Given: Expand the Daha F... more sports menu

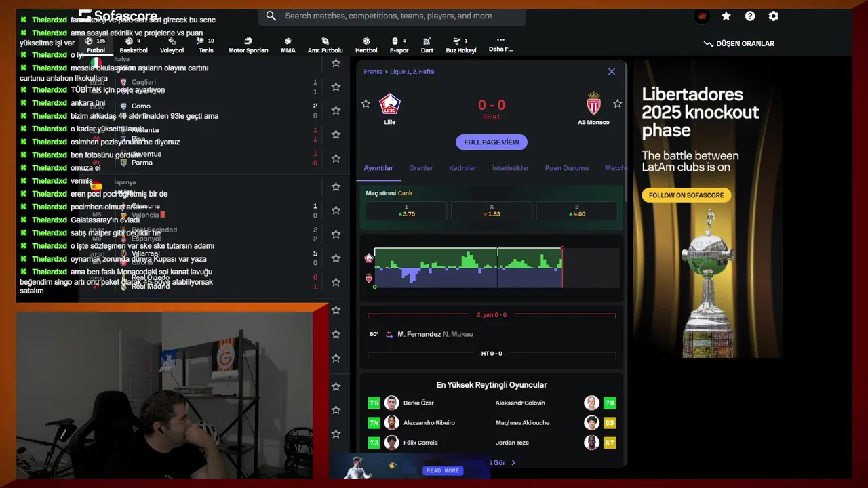Looking at the screenshot, I should 500,45.
